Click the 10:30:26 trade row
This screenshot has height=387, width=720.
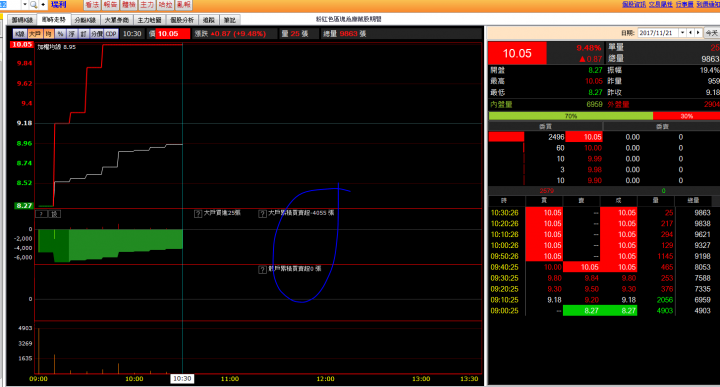point(604,213)
